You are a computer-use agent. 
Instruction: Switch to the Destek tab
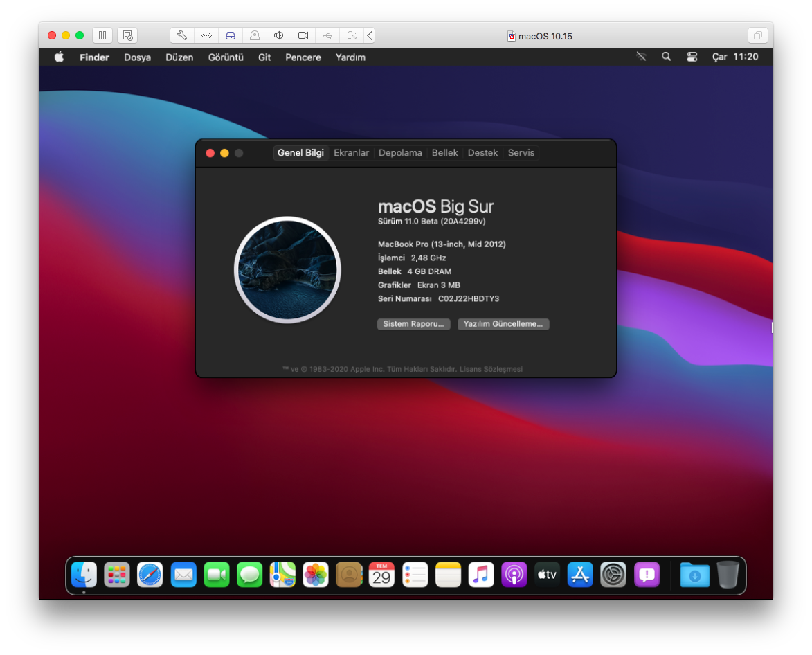point(482,153)
